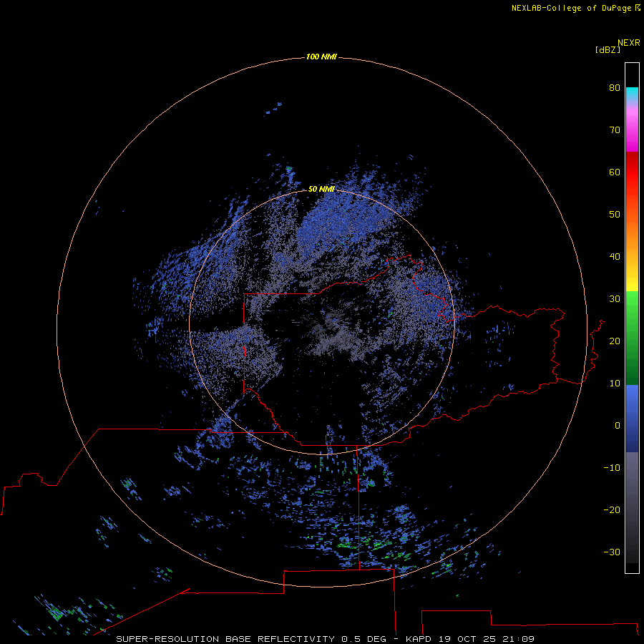Click the NEXR label above color bar

(629, 43)
